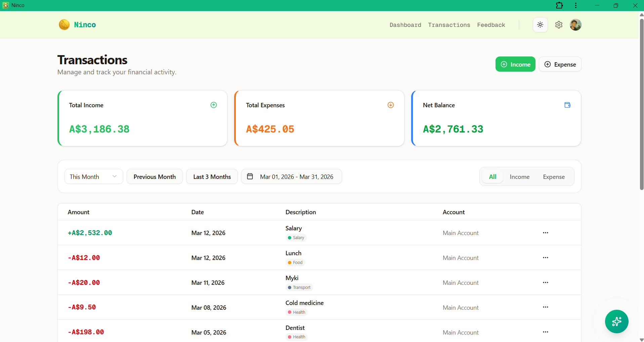Add new Income button
Screen dimensions: 644x342
(515, 64)
